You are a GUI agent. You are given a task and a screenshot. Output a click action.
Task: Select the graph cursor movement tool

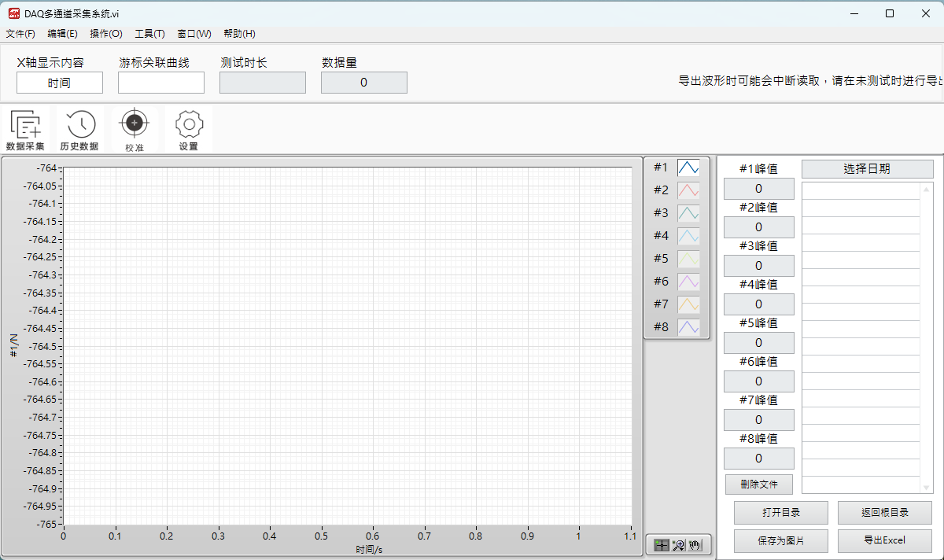tap(662, 544)
